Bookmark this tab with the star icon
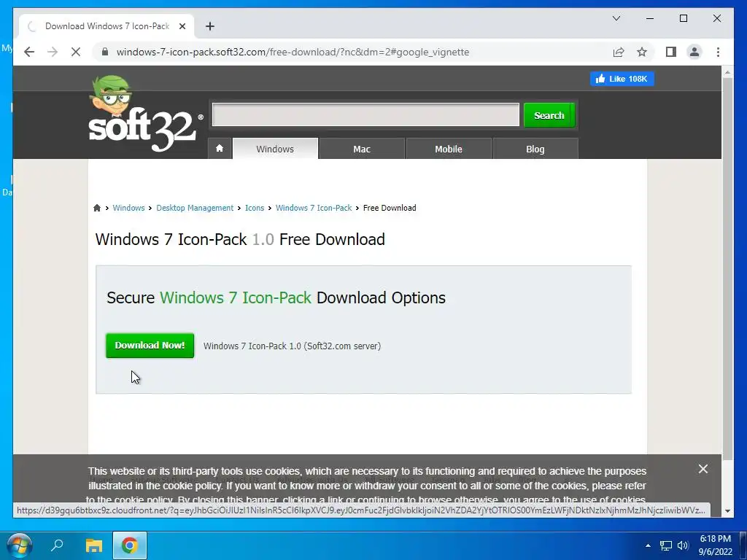Screen dimensions: 747x560 pos(642,52)
